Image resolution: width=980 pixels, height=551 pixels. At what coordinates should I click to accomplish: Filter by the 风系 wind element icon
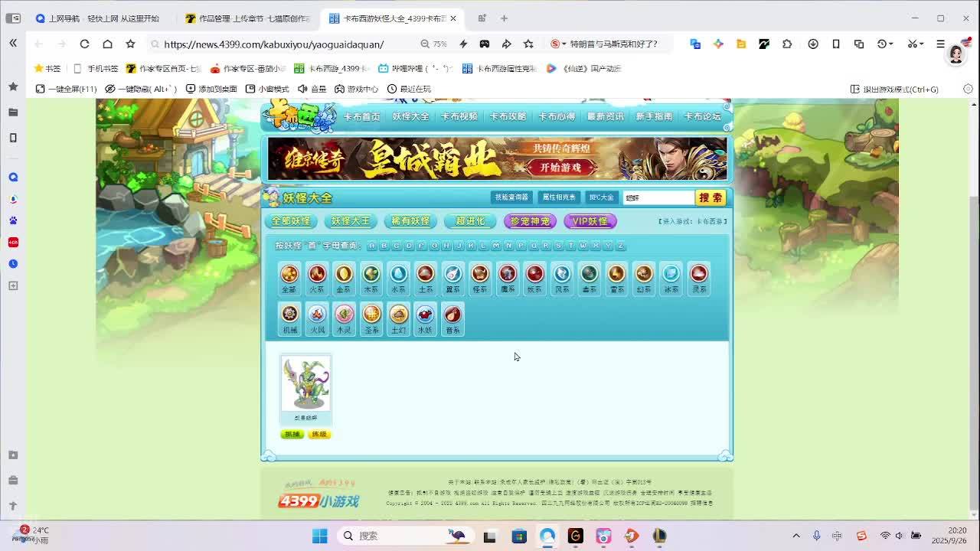pyautogui.click(x=562, y=279)
